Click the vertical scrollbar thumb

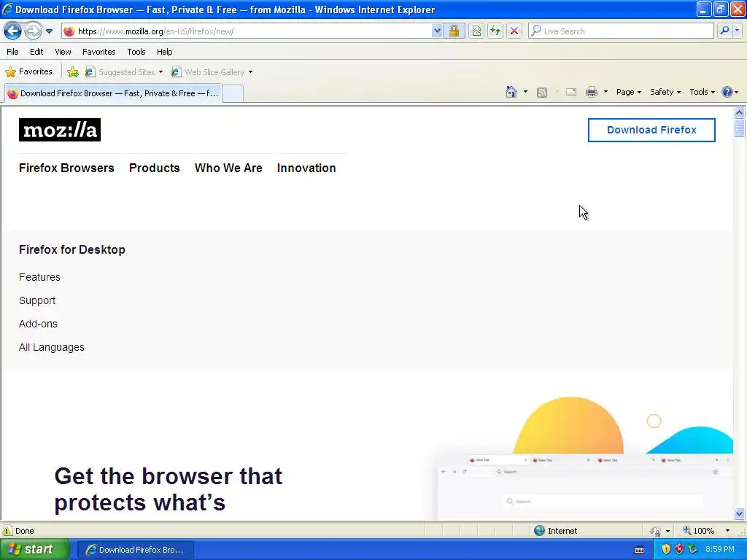(740, 128)
